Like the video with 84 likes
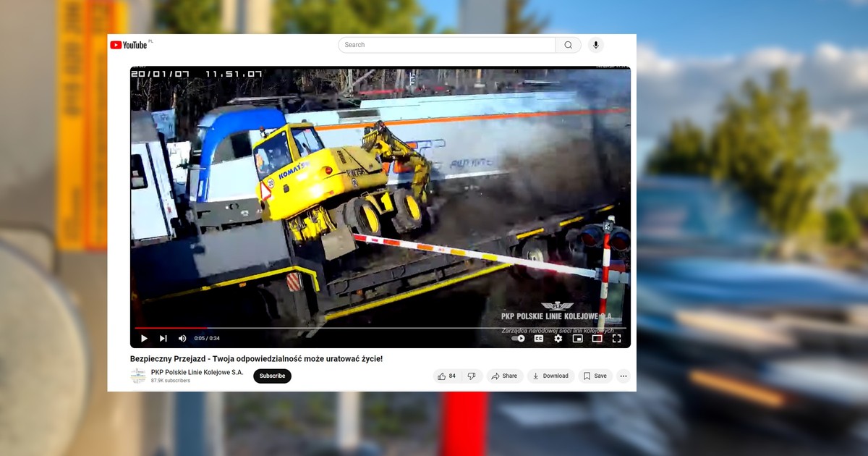This screenshot has height=456, width=868. click(x=447, y=376)
